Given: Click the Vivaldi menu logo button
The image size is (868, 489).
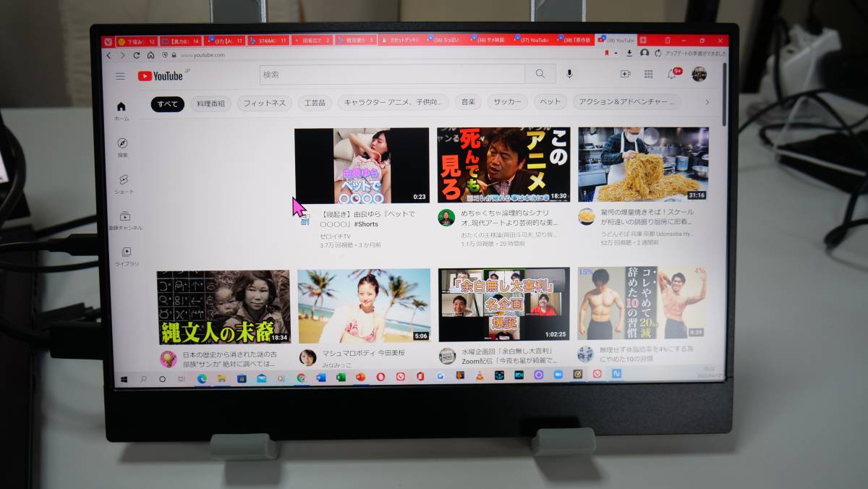Looking at the screenshot, I should (x=108, y=41).
